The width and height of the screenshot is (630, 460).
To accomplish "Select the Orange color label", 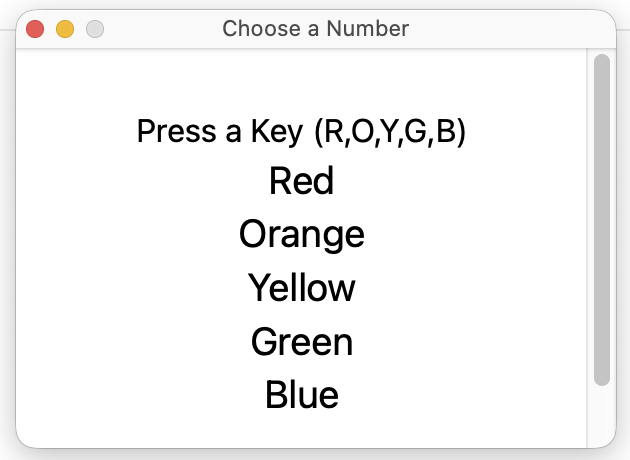I will tap(301, 235).
